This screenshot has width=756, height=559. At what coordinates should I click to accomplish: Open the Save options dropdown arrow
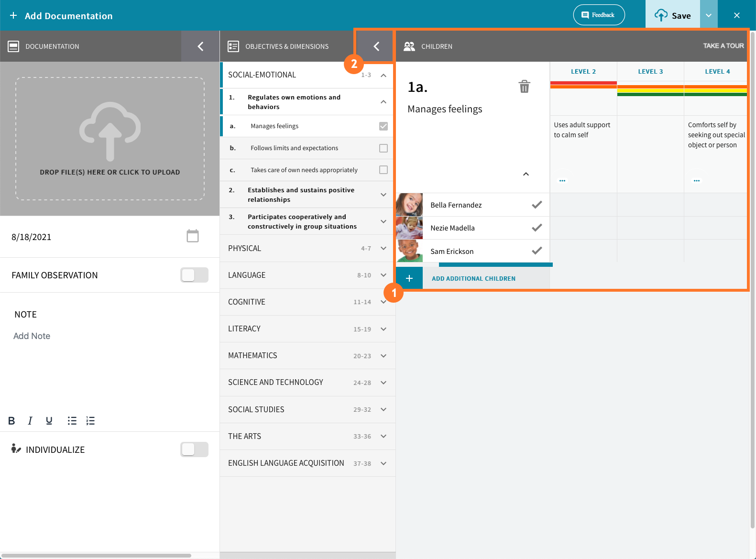click(x=708, y=16)
